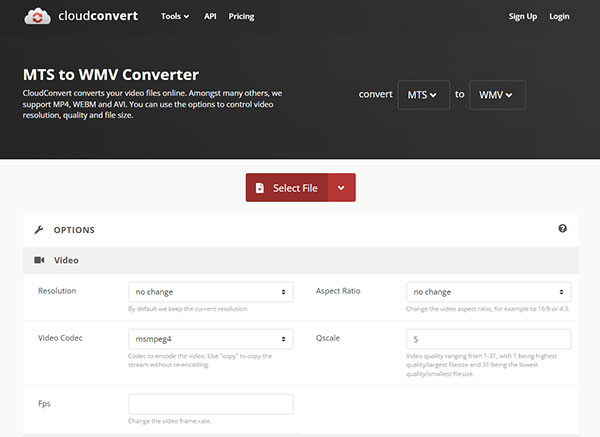Viewport: 600px width, 437px height.
Task: Open the Tools menu
Action: (175, 16)
